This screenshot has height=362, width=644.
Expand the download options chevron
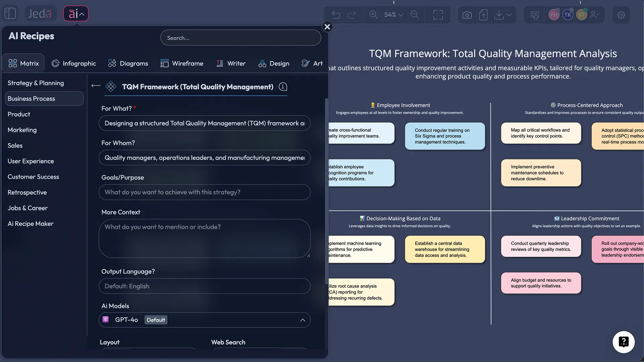[x=508, y=15]
